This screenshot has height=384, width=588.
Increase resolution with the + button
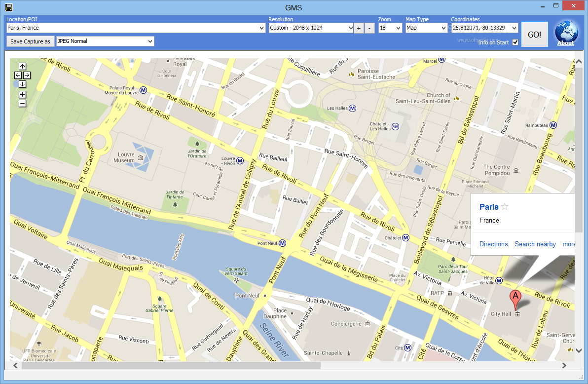[x=359, y=28]
